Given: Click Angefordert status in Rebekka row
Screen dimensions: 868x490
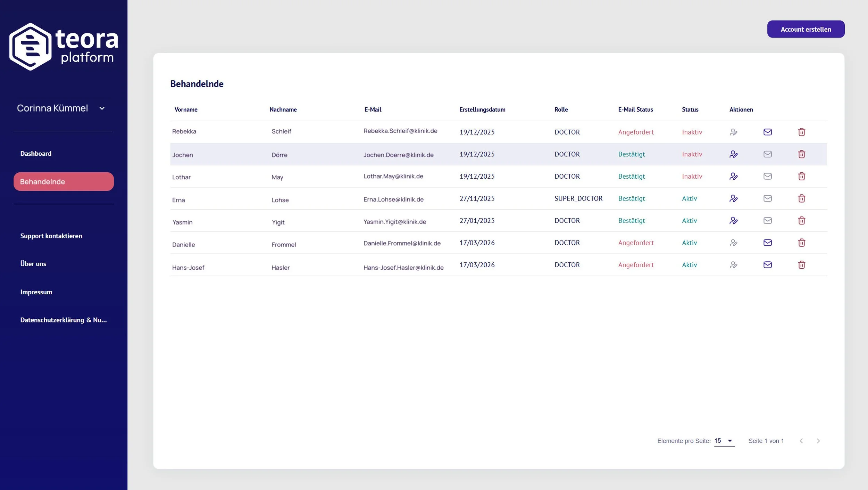Looking at the screenshot, I should 636,132.
